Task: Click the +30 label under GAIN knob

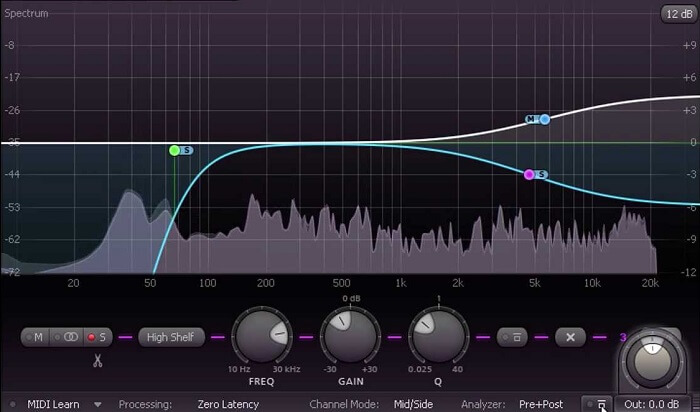Action: click(x=369, y=369)
